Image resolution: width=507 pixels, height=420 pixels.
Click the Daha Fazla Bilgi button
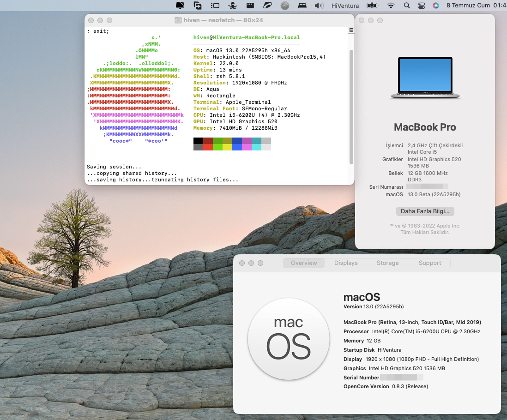425,211
